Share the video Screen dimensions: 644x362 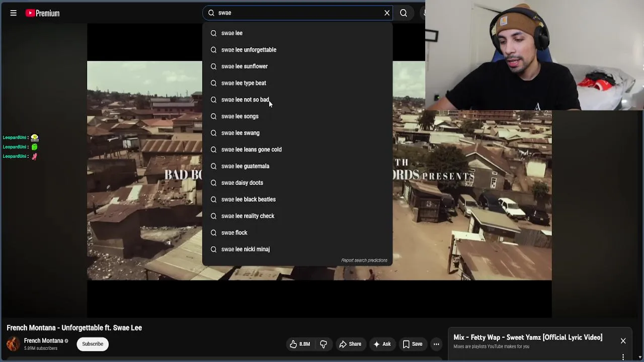[x=350, y=344]
